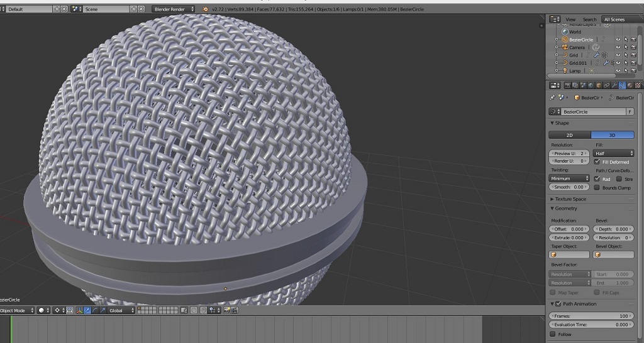Expand the Texture Space panel
This screenshot has height=343, width=644.
pyautogui.click(x=570, y=199)
